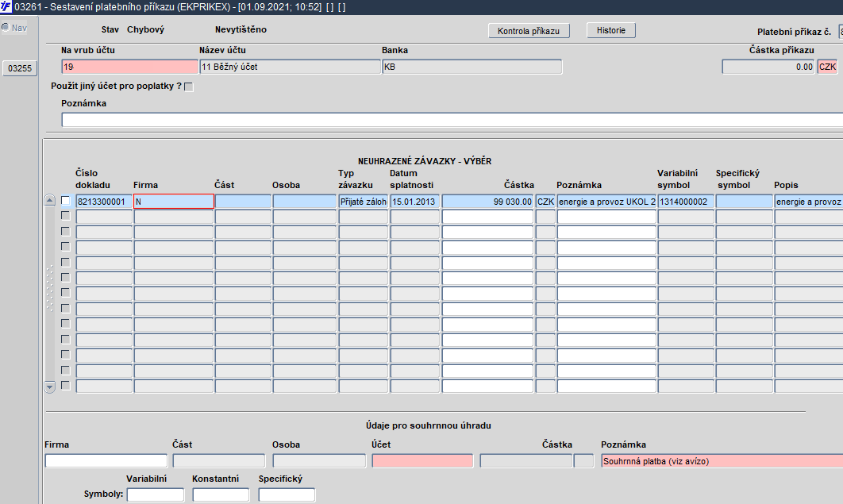Click the application icon in title bar

[6, 7]
